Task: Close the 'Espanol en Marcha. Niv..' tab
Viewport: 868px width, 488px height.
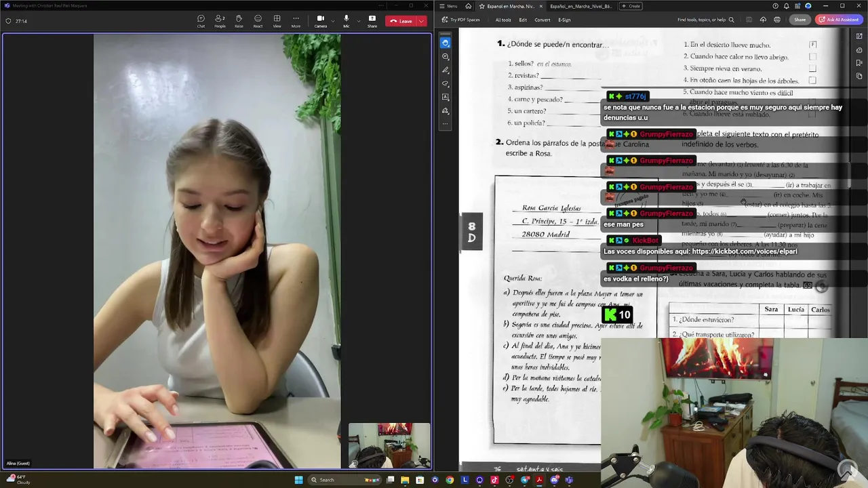Action: 540,6
